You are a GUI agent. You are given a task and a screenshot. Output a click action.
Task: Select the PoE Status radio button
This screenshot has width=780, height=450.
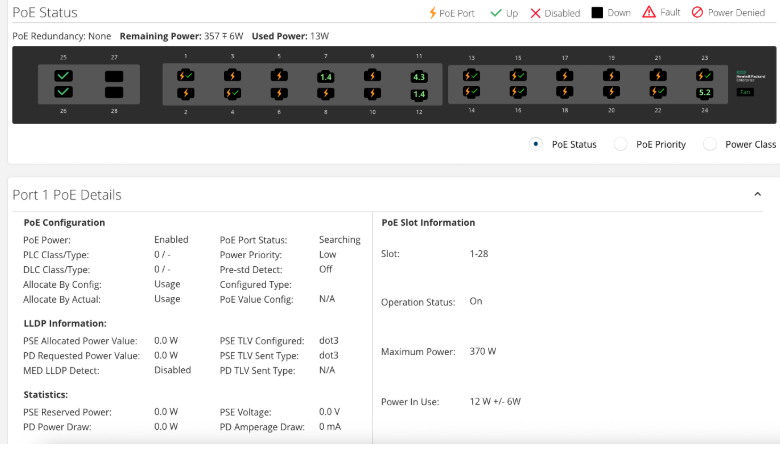tap(536, 144)
